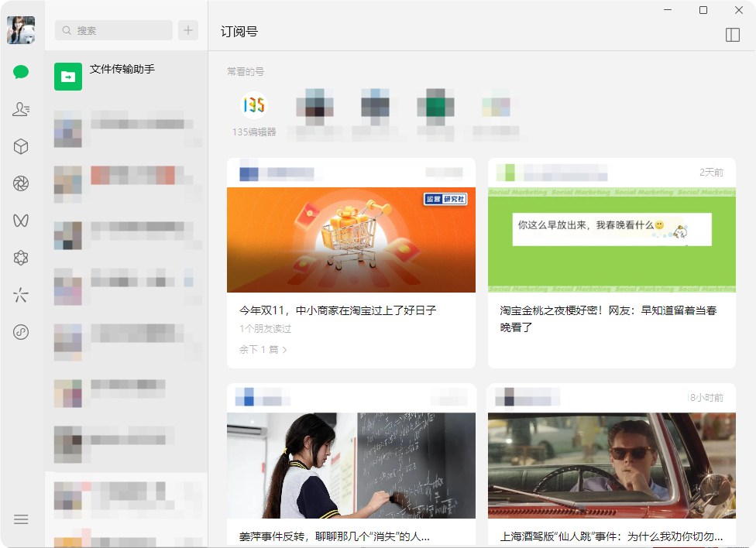Open the hexagon flower Search icon in the sidebar
The image size is (756, 548).
click(x=21, y=258)
